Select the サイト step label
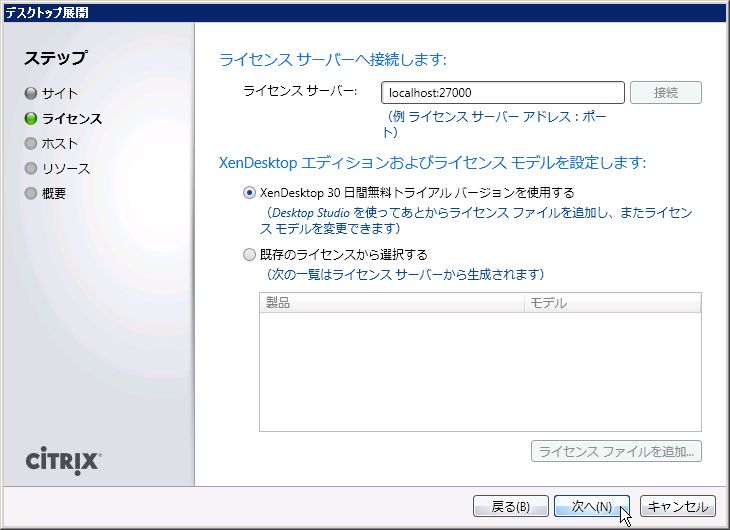The height and width of the screenshot is (530, 730). [60, 94]
